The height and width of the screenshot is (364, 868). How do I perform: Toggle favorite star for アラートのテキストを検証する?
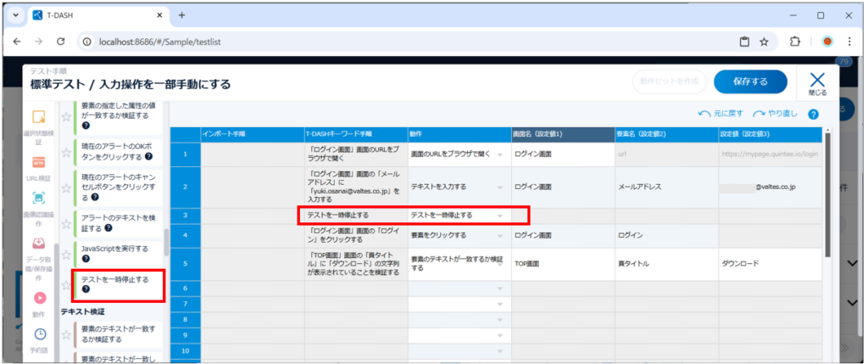[x=65, y=222]
